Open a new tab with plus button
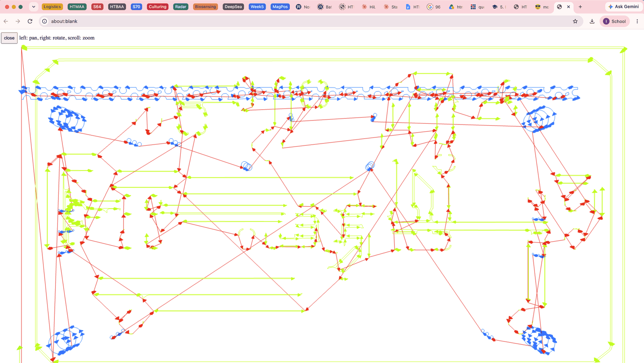 (x=580, y=7)
